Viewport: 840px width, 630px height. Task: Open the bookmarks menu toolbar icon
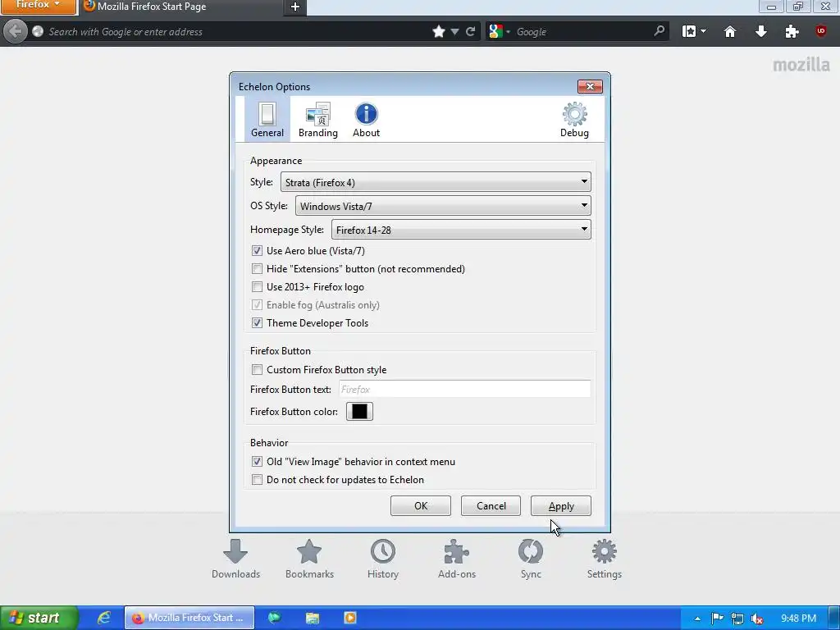(x=694, y=32)
